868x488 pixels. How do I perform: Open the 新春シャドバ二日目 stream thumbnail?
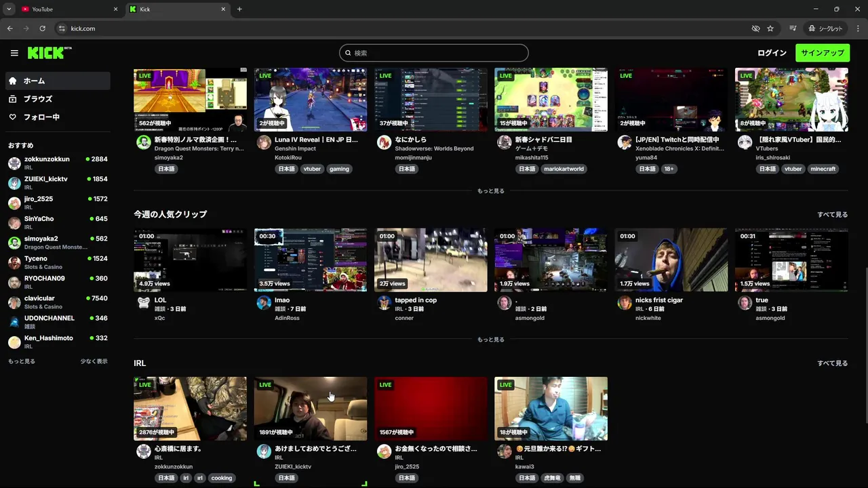coord(551,100)
